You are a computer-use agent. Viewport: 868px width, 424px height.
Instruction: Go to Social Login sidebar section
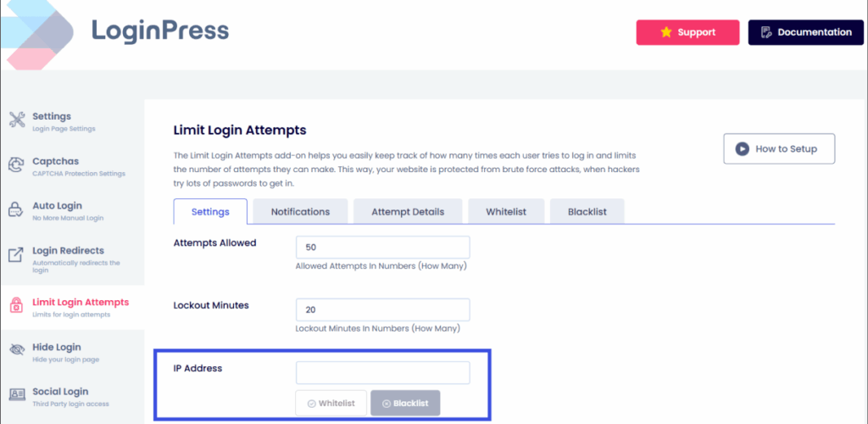(x=73, y=397)
